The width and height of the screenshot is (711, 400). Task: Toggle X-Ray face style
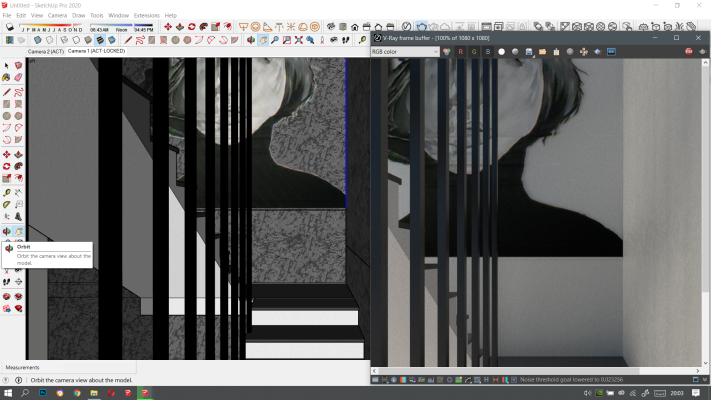pyautogui.click(x=38, y=40)
